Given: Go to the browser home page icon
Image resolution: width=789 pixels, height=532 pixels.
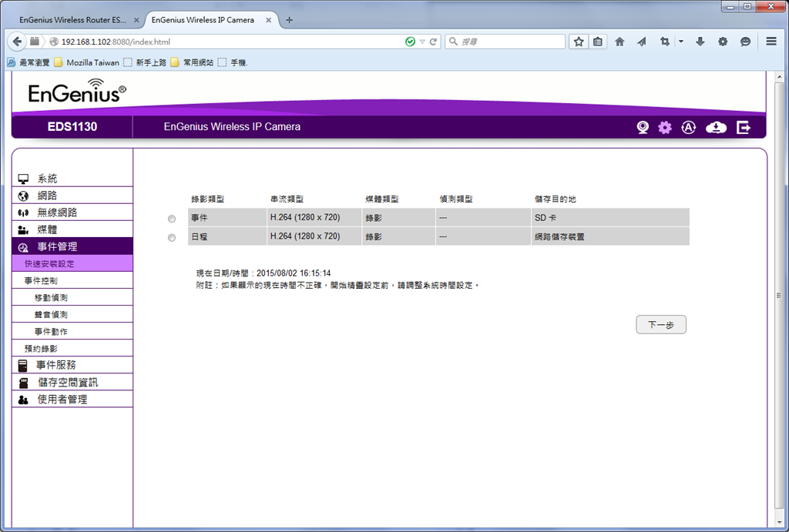Looking at the screenshot, I should pyautogui.click(x=619, y=42).
